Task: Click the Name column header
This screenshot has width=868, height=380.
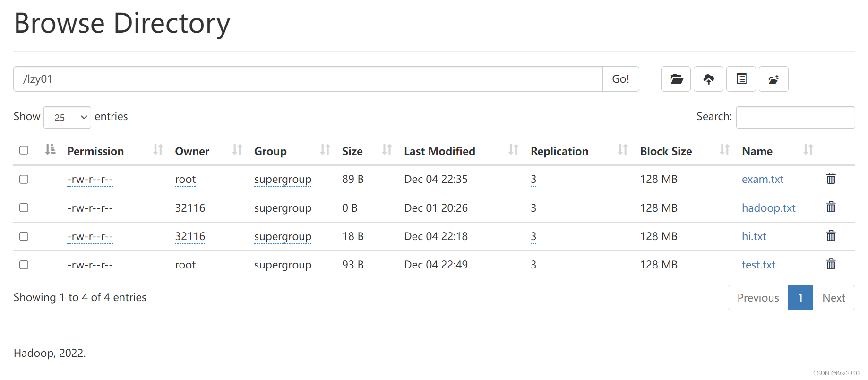Action: (x=757, y=151)
